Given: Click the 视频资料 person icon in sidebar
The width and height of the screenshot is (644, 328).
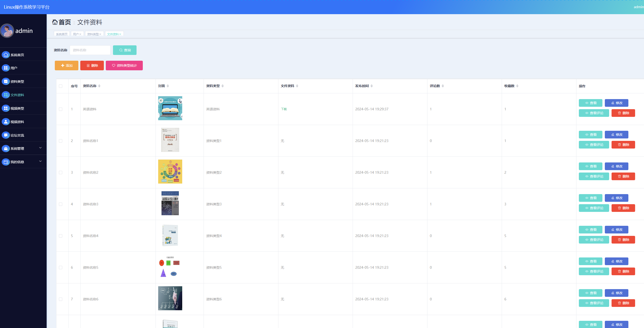Looking at the screenshot, I should tap(6, 122).
